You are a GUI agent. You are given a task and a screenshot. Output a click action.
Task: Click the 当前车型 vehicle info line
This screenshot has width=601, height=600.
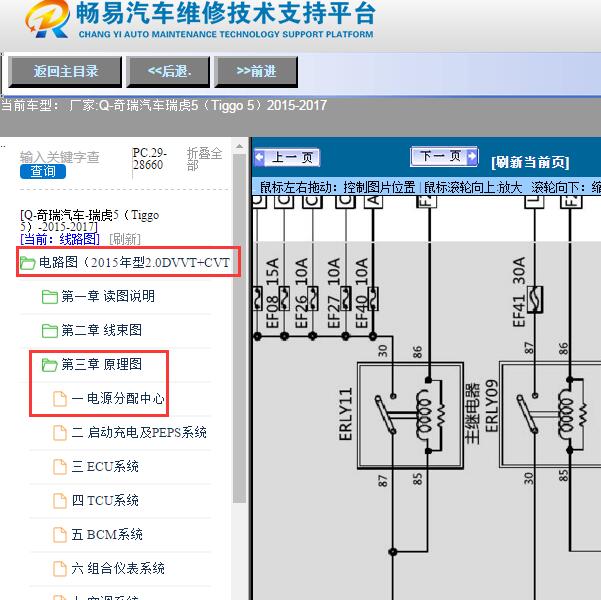coord(164,105)
